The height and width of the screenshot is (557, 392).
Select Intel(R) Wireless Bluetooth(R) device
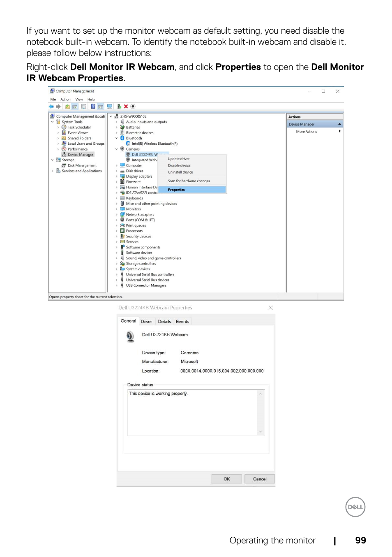click(154, 144)
